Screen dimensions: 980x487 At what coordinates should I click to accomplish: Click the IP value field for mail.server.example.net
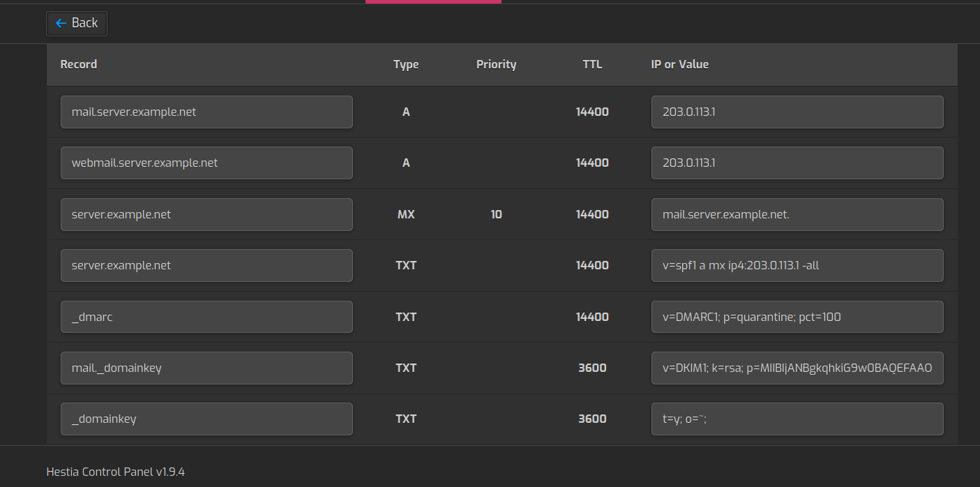(797, 112)
